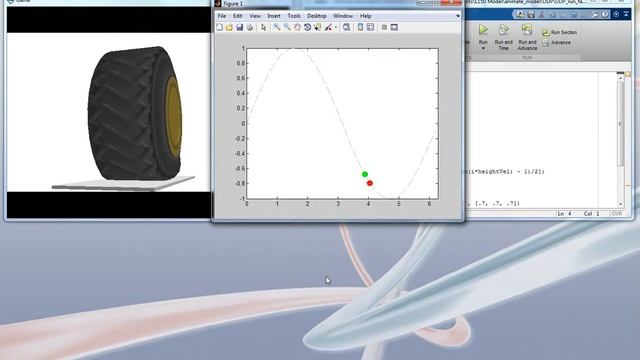Click the Show Plot Tools and Dock icon

click(x=394, y=27)
